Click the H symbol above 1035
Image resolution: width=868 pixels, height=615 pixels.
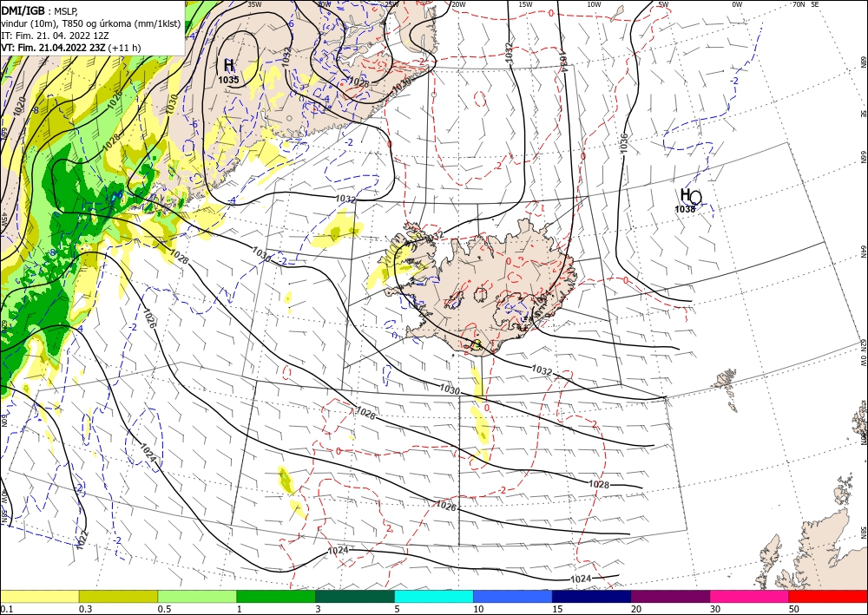coord(228,65)
